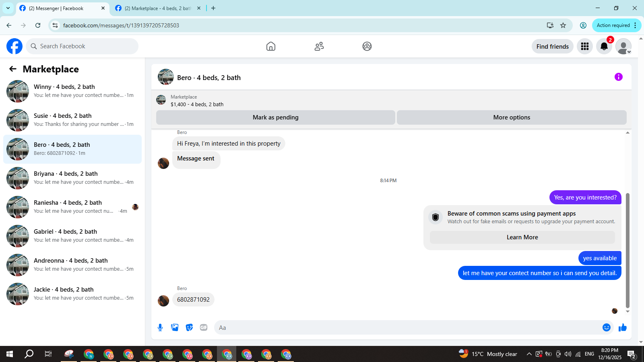Choose a sticker icon in composer
This screenshot has height=362, width=644.
(x=189, y=327)
